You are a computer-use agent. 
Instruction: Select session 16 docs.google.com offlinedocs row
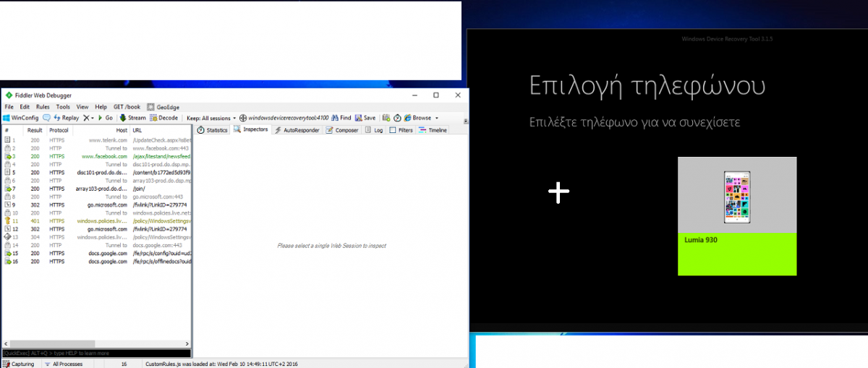96,261
